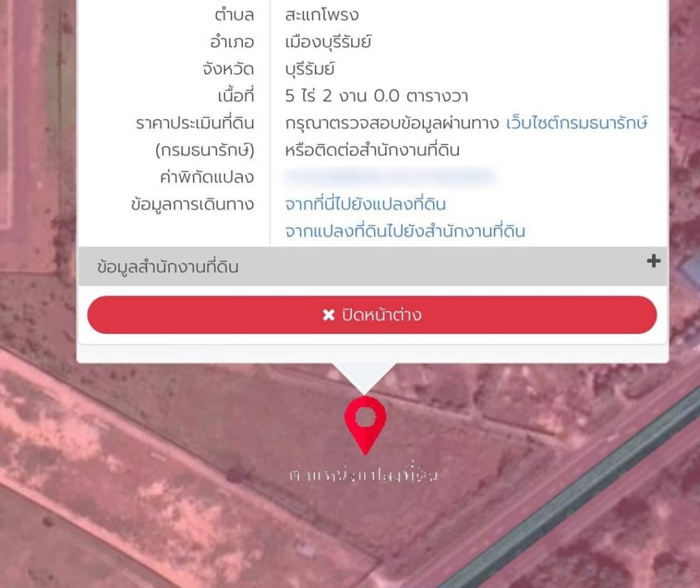Viewport: 700px width, 588px height.
Task: Expand the ข้อมูลสำนักงานที่ดิน section header
Action: 372,266
